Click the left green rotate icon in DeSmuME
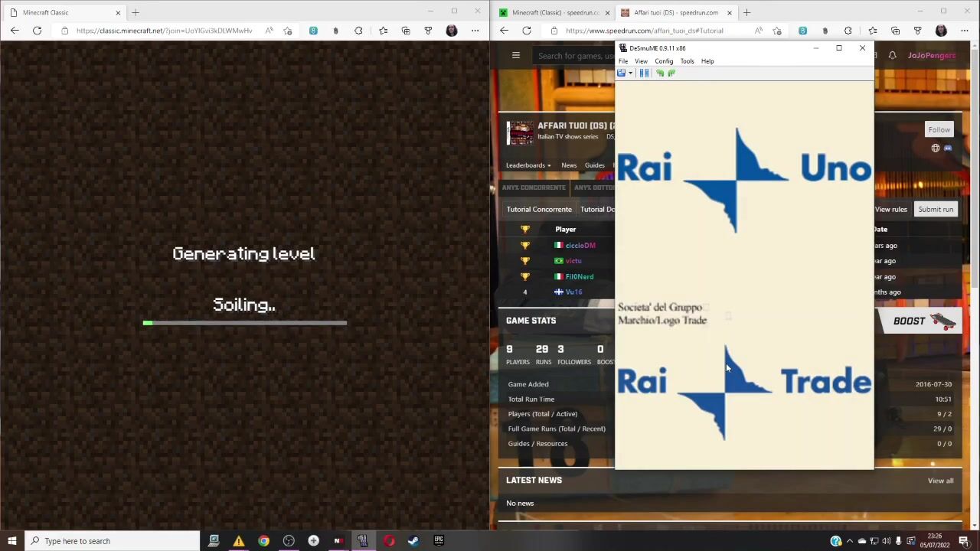 pos(660,73)
